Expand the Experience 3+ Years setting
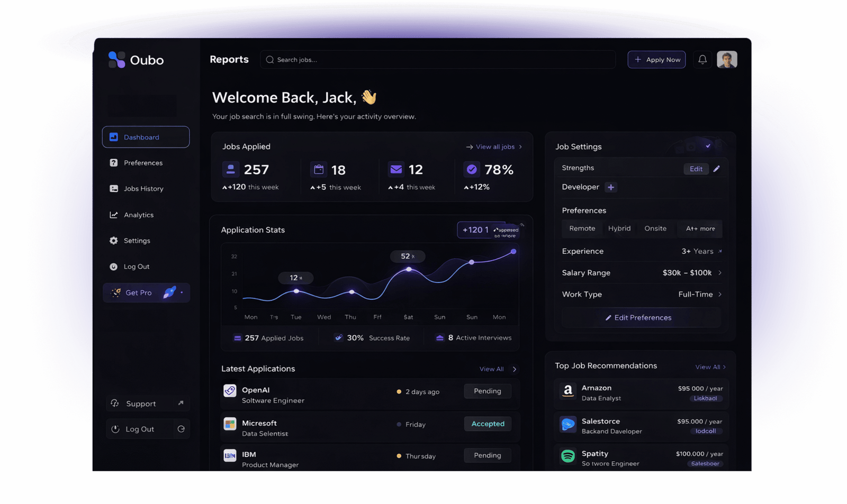 (719, 251)
